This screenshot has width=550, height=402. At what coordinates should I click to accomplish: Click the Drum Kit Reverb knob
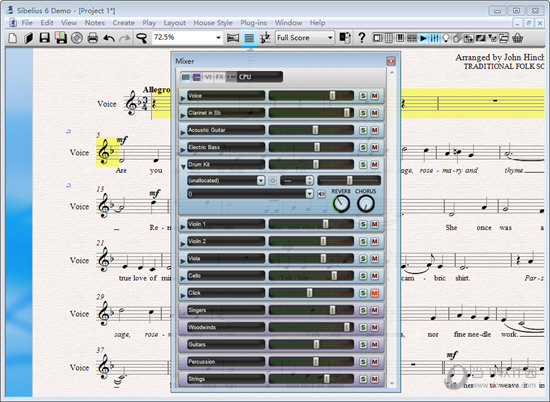point(341,203)
